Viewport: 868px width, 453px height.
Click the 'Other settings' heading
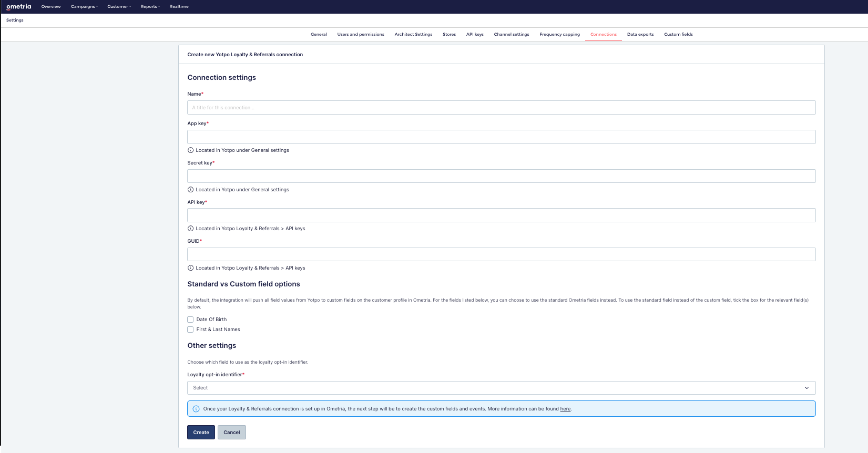[211, 345]
